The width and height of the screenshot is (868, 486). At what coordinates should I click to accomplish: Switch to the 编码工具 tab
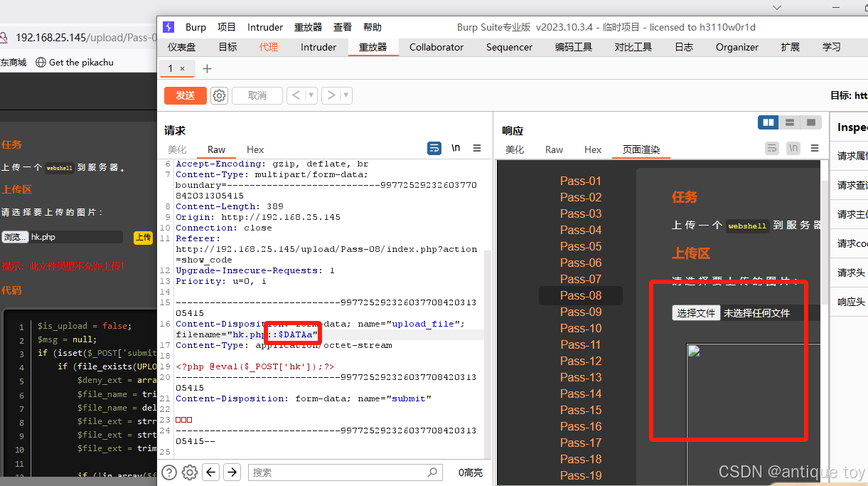[x=574, y=47]
